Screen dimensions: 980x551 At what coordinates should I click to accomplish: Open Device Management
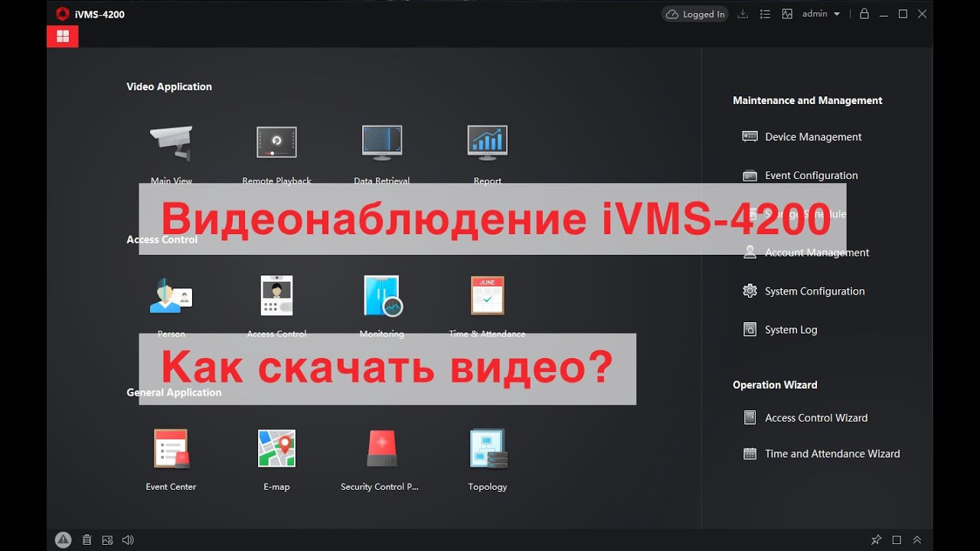(x=802, y=137)
